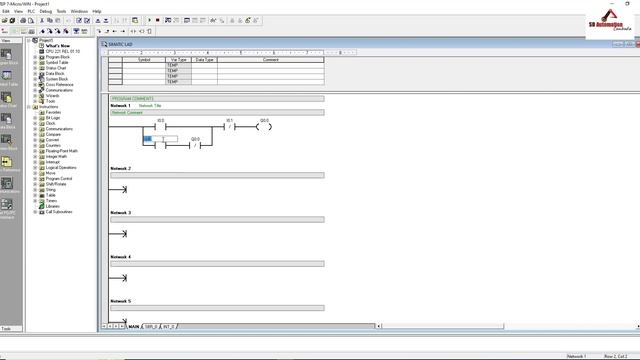Image resolution: width=640 pixels, height=360 pixels.
Task: Open the Tools menu
Action: tap(61, 11)
